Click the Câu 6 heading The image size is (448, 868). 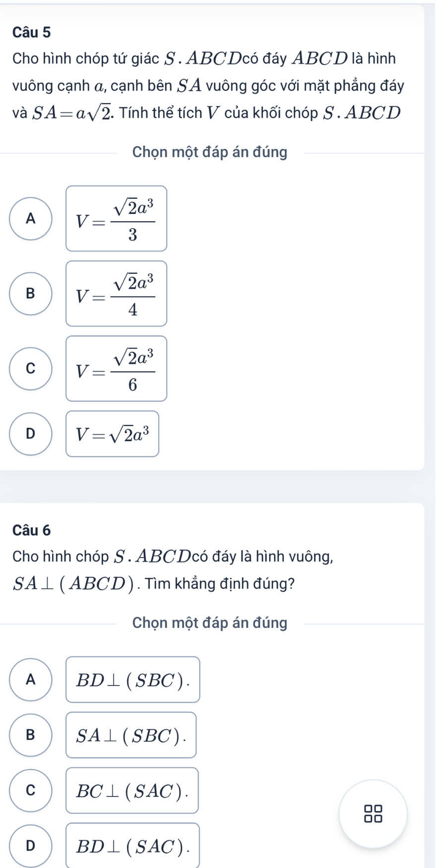click(x=32, y=530)
